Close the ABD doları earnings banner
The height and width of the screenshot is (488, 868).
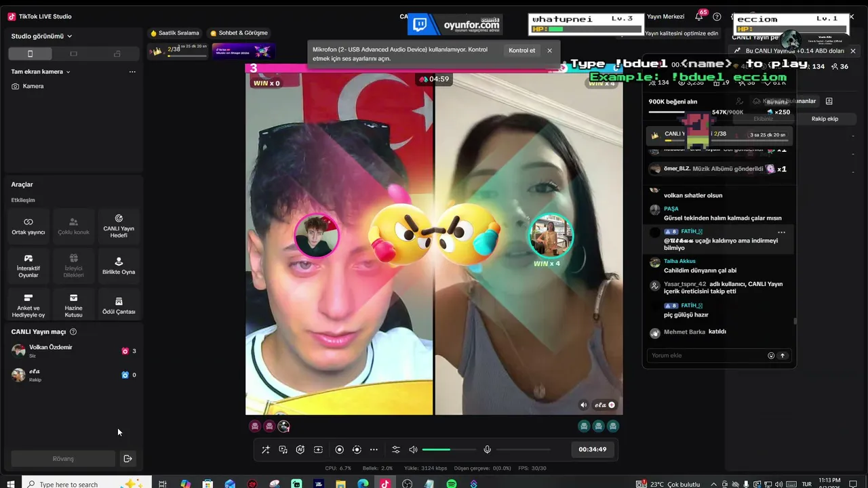(853, 51)
